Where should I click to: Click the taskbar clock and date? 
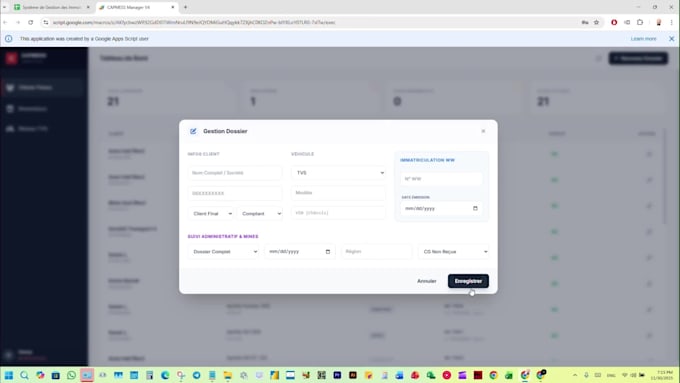tap(662, 375)
